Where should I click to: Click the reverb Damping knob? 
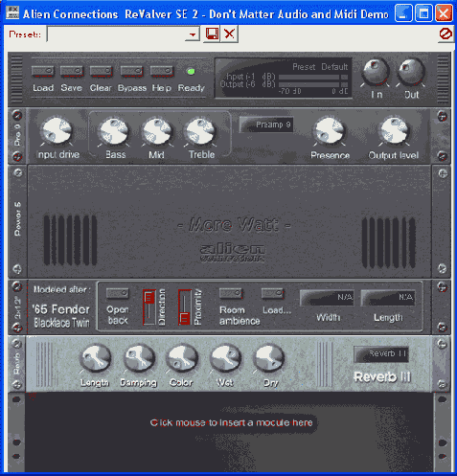139,358
